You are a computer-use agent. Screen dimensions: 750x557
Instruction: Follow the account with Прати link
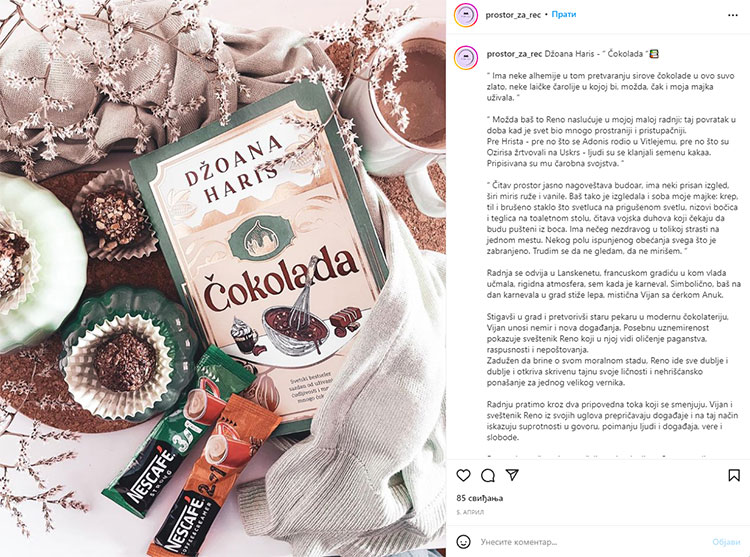(x=564, y=14)
